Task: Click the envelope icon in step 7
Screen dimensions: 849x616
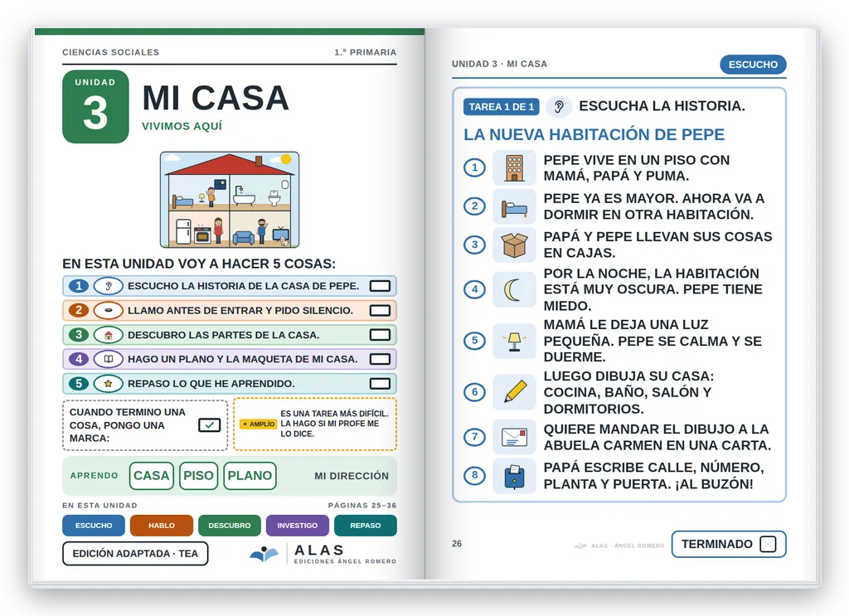Action: pos(514,437)
